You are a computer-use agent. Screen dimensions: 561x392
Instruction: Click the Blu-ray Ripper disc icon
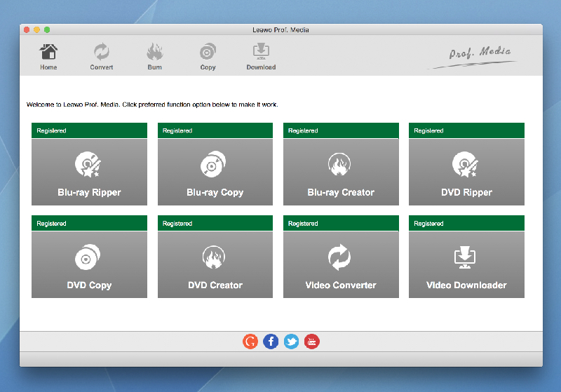(x=88, y=164)
